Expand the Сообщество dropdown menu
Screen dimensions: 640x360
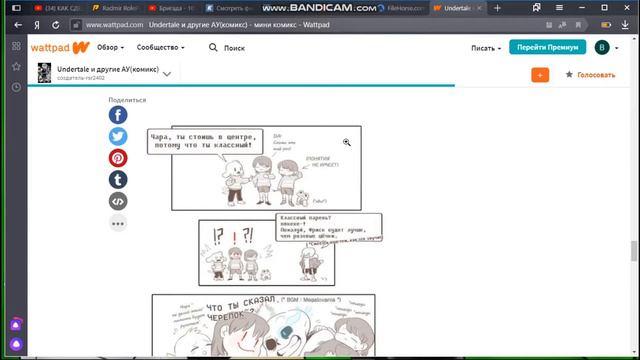point(160,47)
